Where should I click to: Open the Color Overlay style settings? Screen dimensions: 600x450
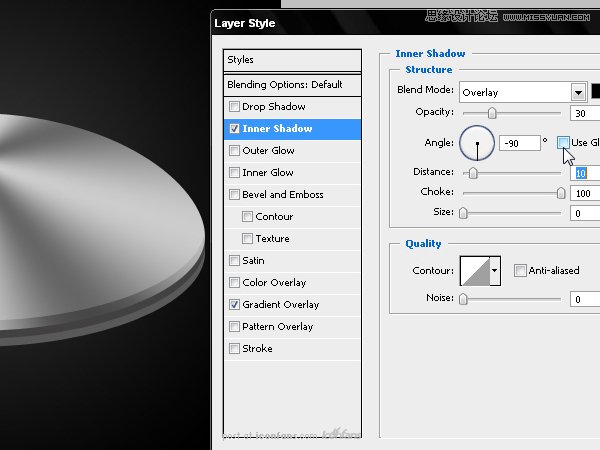click(292, 283)
